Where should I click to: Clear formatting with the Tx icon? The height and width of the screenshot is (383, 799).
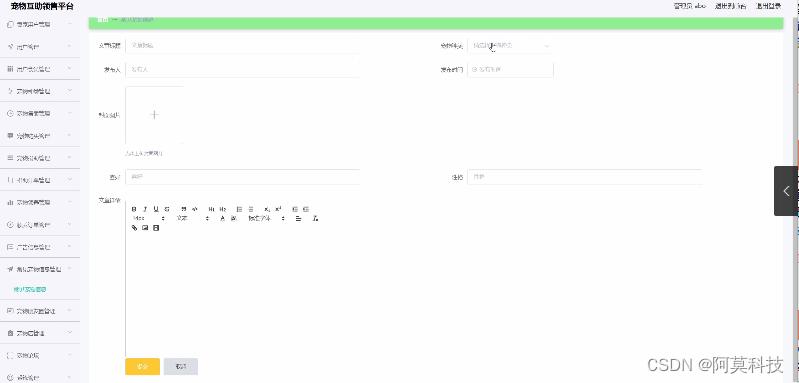point(315,218)
